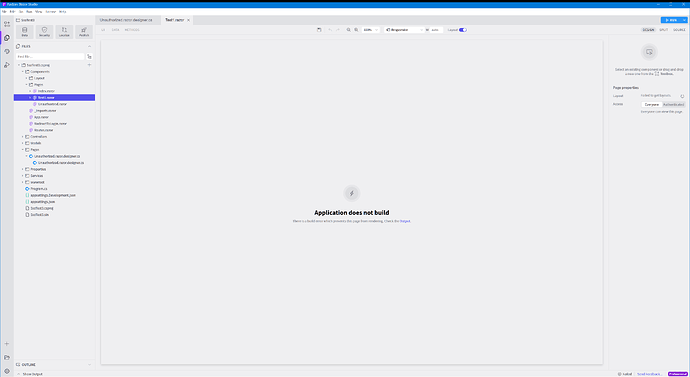690x377 pixels.
Task: Click the zoom out magnifier icon
Action: (x=349, y=30)
